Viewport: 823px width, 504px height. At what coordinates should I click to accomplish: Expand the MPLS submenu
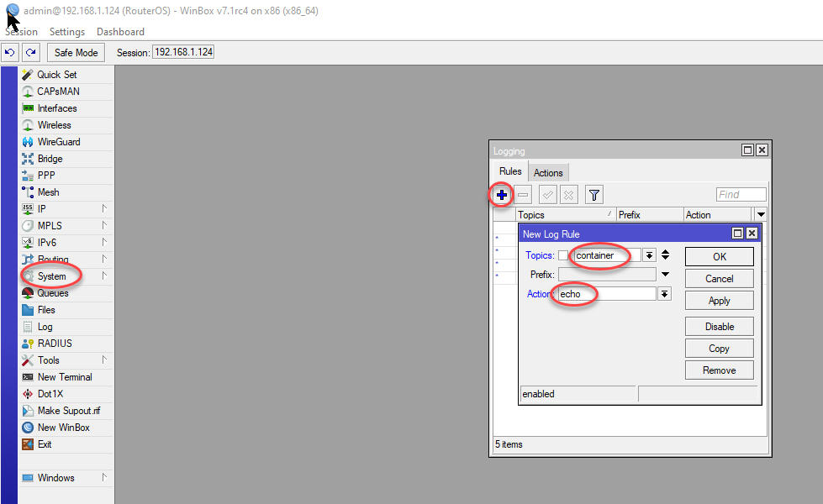104,225
